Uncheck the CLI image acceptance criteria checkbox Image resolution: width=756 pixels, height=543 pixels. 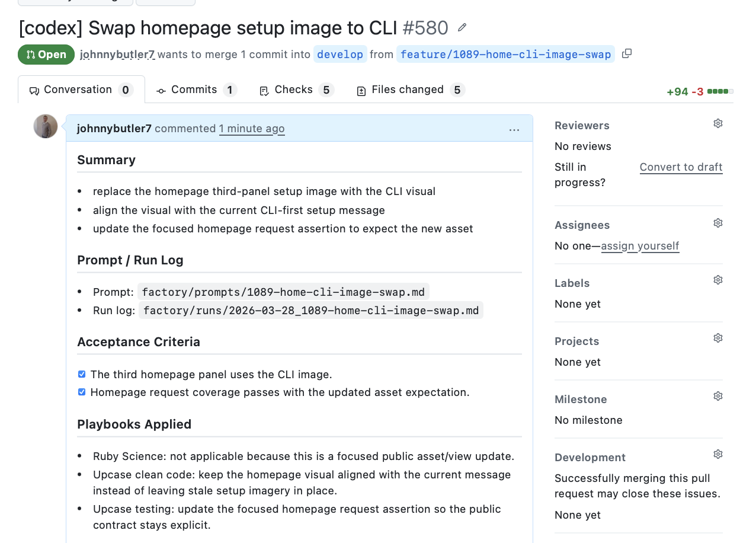tap(81, 374)
